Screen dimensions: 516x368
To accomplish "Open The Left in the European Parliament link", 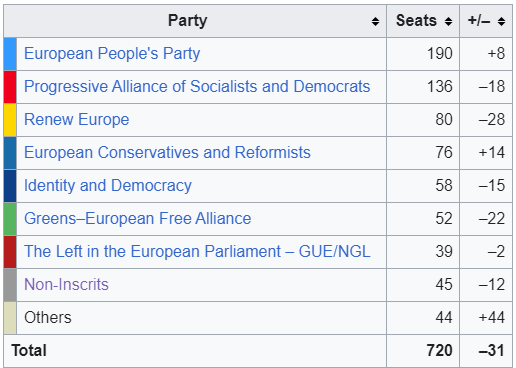I will click(x=197, y=252).
